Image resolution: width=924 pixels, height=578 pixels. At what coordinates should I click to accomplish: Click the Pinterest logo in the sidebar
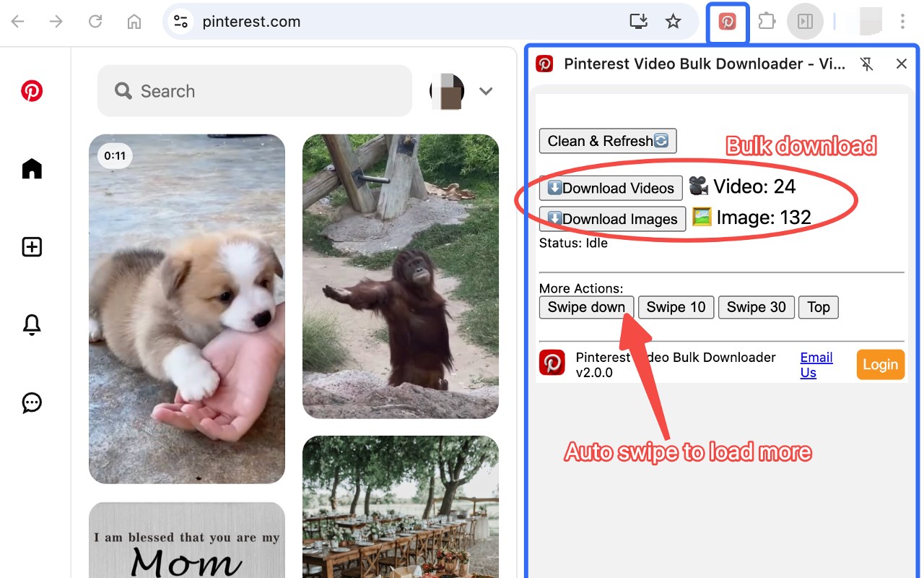32,91
